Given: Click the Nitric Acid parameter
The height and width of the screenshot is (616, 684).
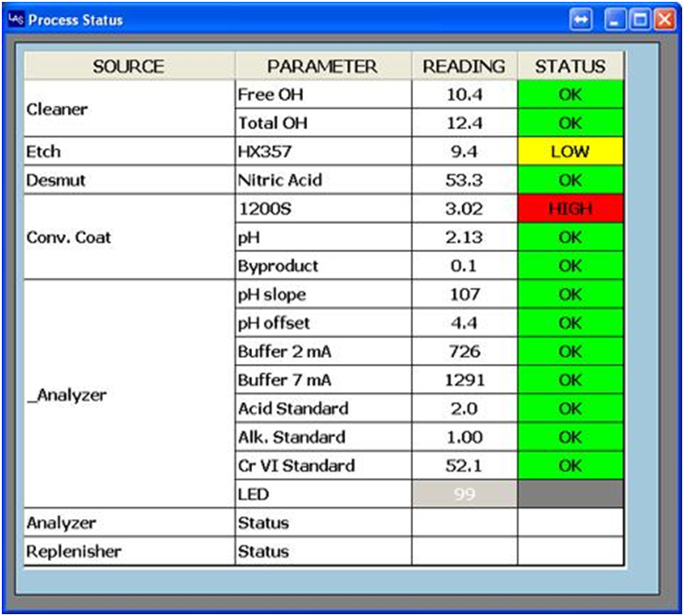Looking at the screenshot, I should [x=323, y=180].
